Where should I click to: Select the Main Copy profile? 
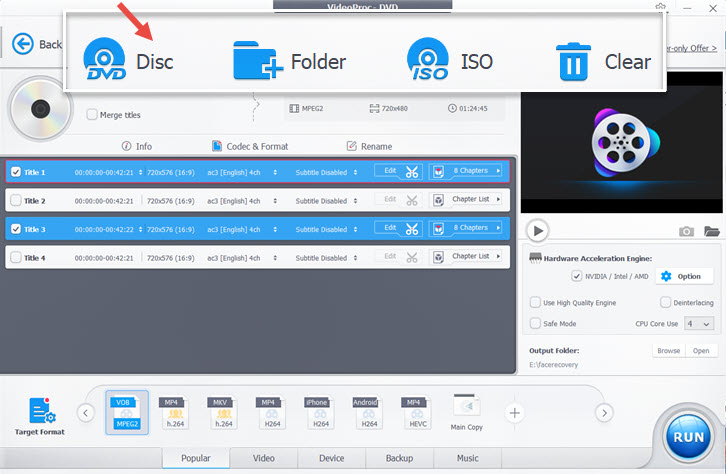467,412
